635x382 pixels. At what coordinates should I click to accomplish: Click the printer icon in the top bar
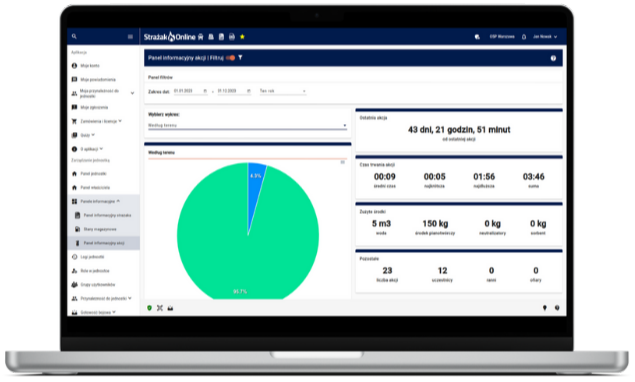[232, 37]
